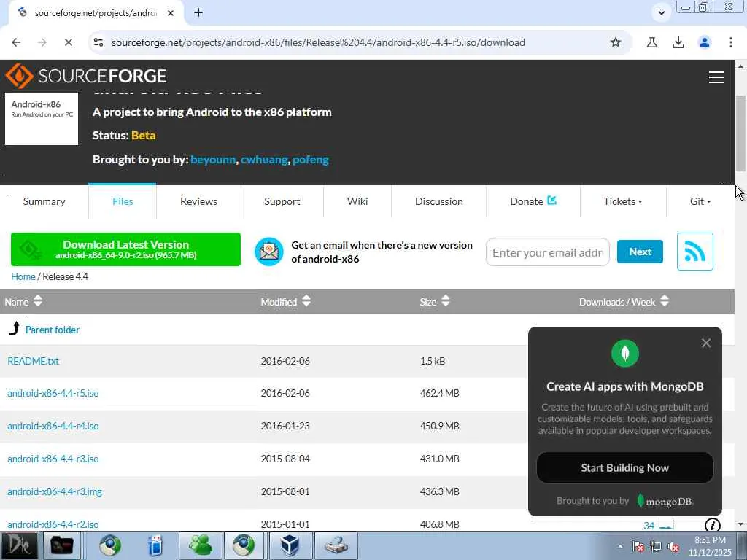
Task: Download android-x86-4.4-r2.iso
Action: coord(53,524)
